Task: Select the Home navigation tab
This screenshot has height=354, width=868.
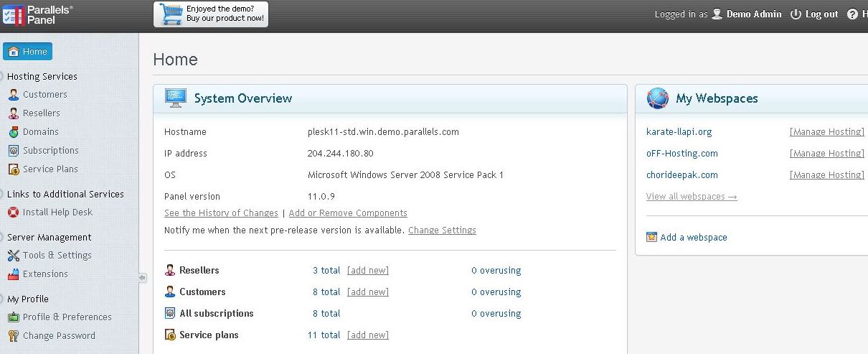Action: 27,52
